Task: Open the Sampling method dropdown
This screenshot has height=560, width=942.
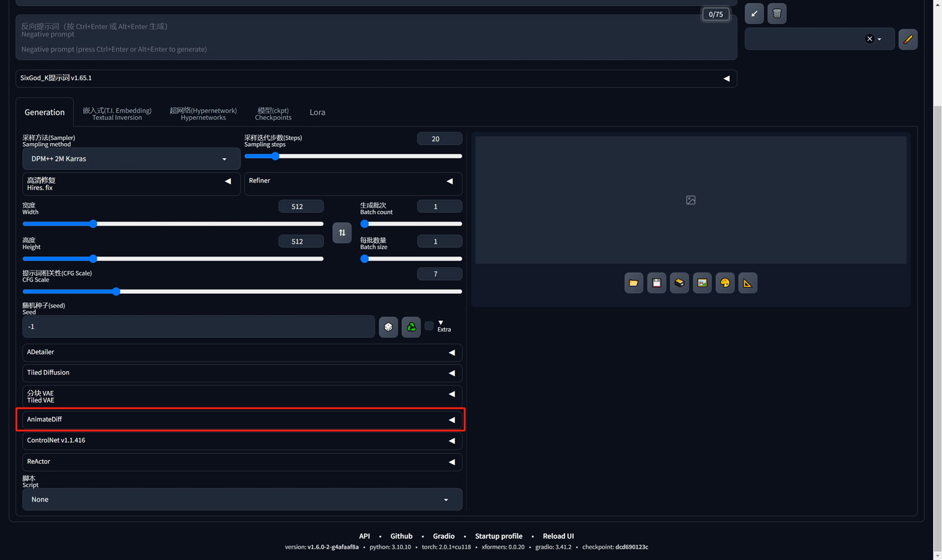Action: pyautogui.click(x=131, y=159)
